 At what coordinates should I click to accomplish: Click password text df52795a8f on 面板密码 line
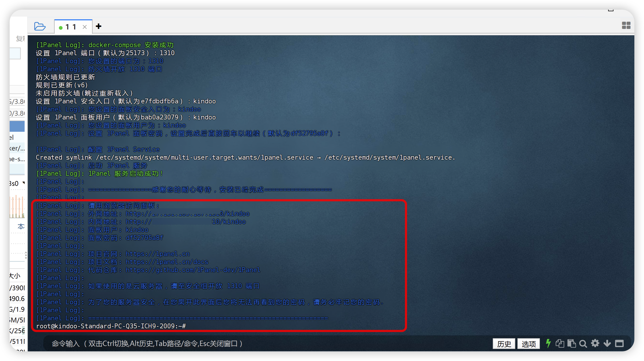coord(144,238)
